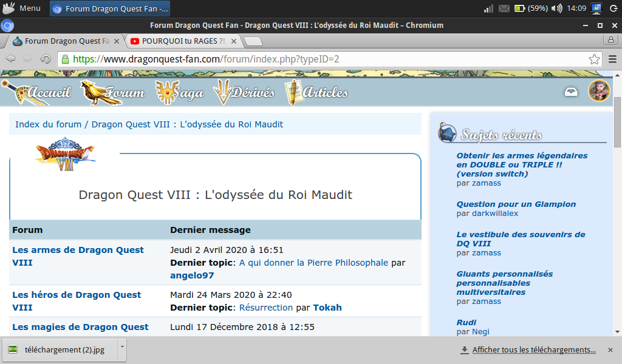Click Afficher tous les téléchargements link
622x364 pixels.
(534, 349)
